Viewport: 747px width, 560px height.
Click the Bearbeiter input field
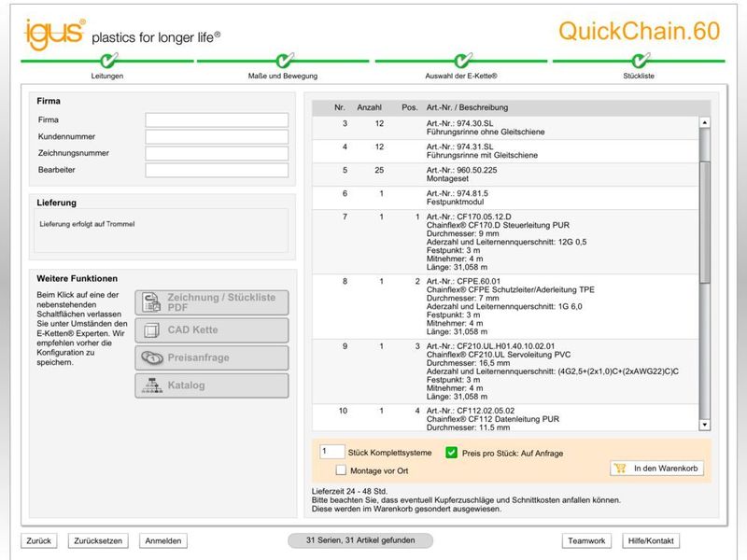217,170
